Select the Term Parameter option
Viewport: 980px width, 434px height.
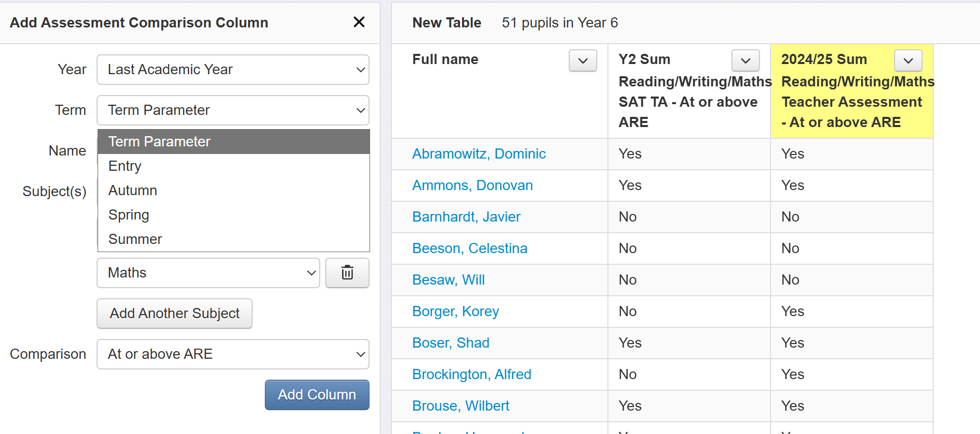159,142
